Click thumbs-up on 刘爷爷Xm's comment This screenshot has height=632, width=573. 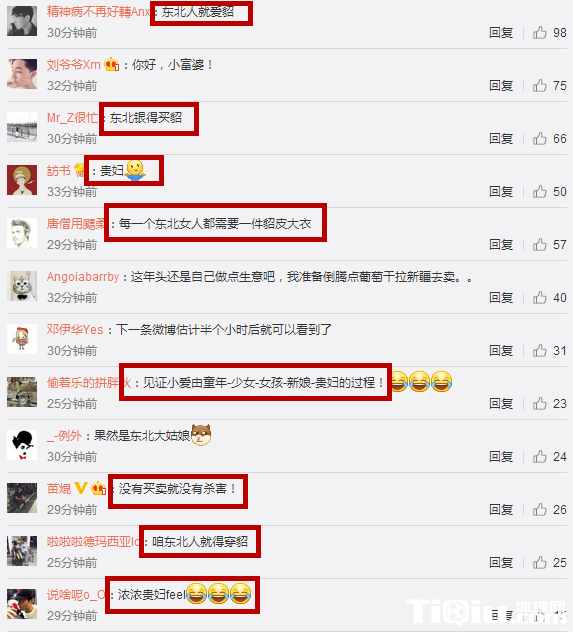click(x=540, y=85)
